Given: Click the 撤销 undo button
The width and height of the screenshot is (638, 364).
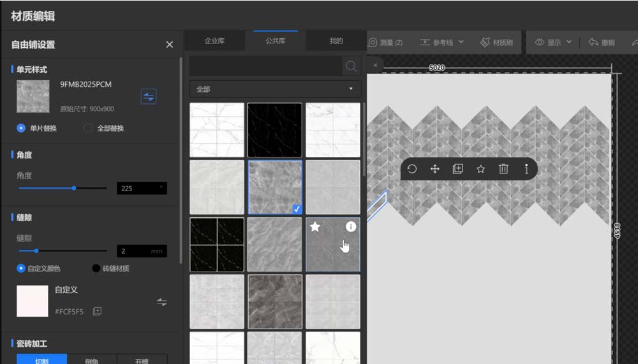Looking at the screenshot, I should tap(602, 42).
